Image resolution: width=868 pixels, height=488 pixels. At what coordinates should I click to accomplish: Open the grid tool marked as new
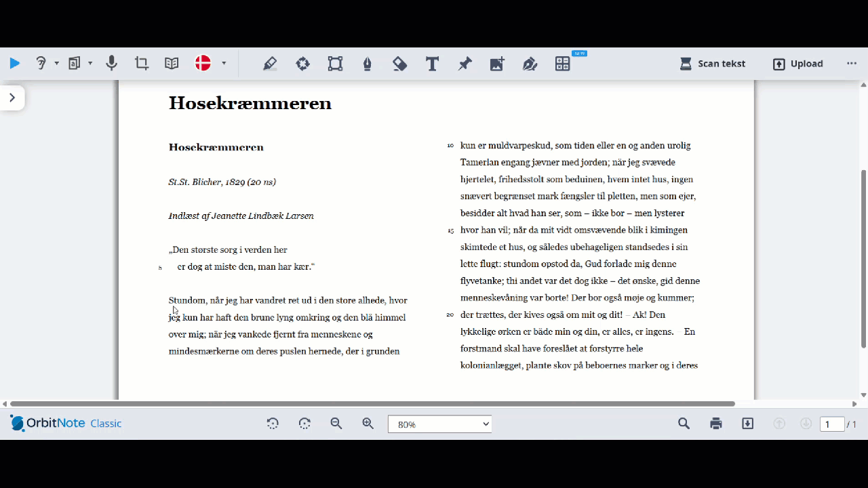coord(563,64)
